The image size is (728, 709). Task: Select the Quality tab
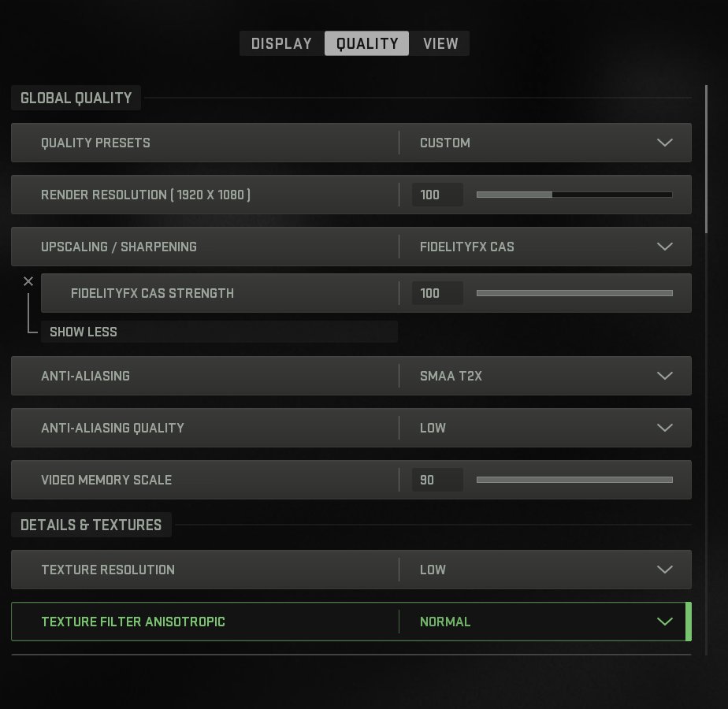(366, 43)
